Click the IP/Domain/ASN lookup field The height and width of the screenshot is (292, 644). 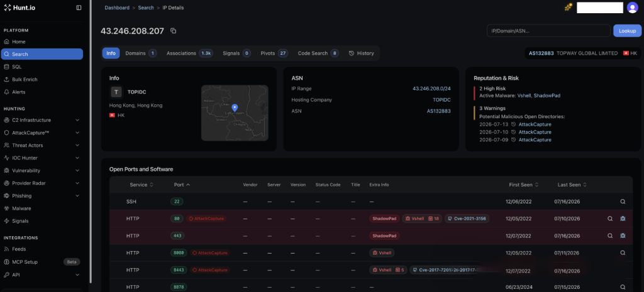tap(548, 31)
